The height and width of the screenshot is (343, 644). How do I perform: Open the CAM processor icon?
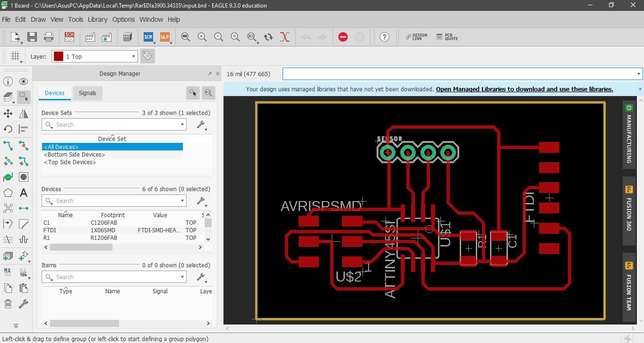point(90,37)
